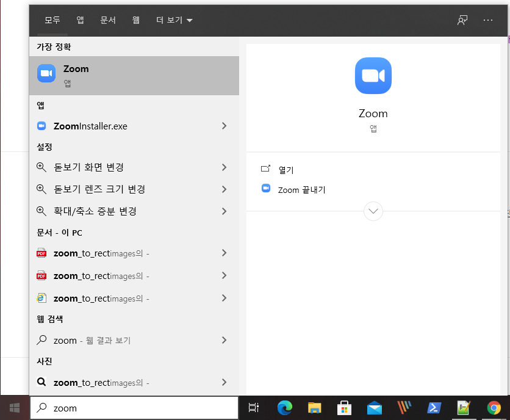Expand the 돋보기 렌즈 크기 변경 arrow
This screenshot has width=510, height=420.
coord(224,189)
